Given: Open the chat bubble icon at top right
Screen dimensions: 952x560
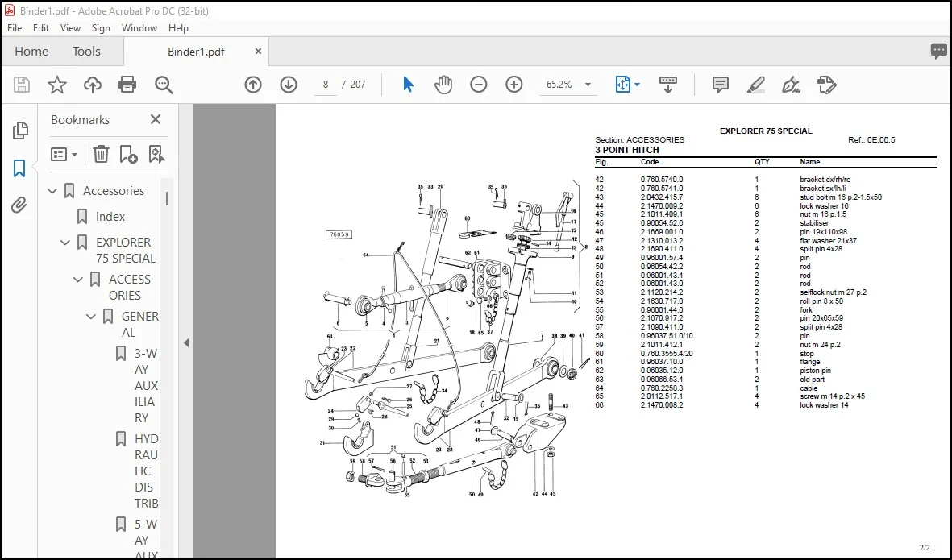Looking at the screenshot, I should 938,51.
